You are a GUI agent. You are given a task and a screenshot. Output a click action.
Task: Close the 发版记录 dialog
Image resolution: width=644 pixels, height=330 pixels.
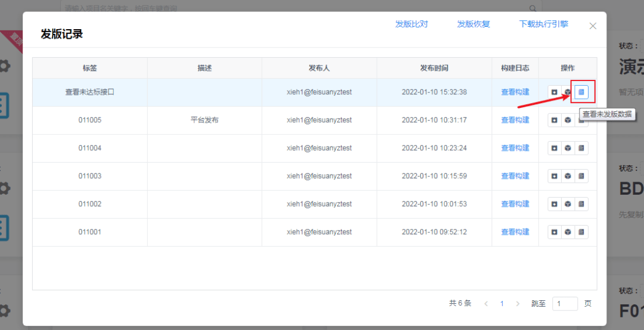coord(593,26)
